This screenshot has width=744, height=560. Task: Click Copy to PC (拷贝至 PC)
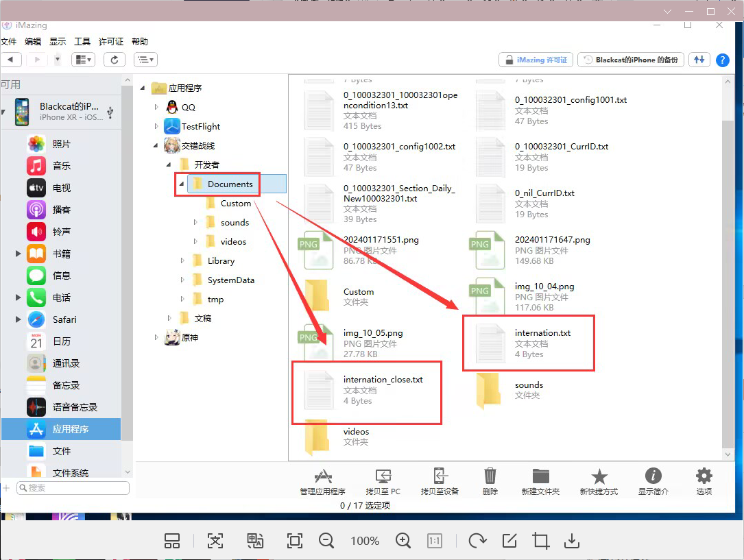[x=383, y=482]
